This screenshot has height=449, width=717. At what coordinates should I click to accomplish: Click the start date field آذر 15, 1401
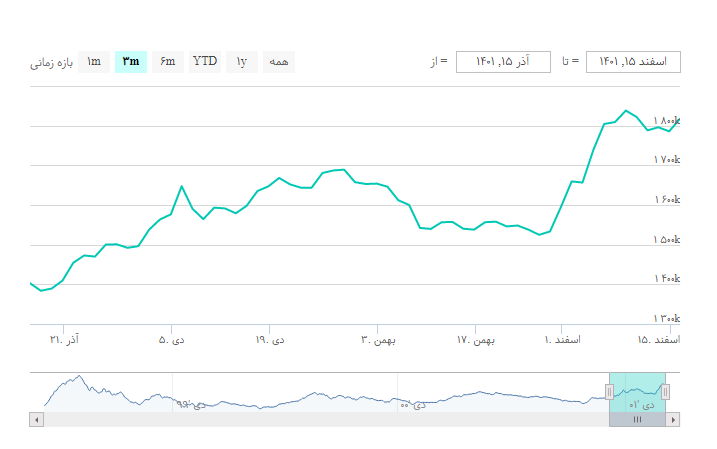503,62
